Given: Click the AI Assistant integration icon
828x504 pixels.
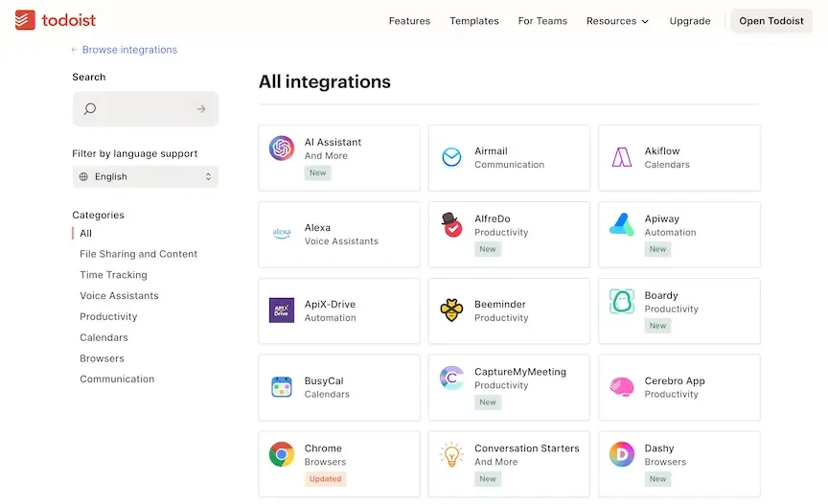Looking at the screenshot, I should (x=282, y=149).
